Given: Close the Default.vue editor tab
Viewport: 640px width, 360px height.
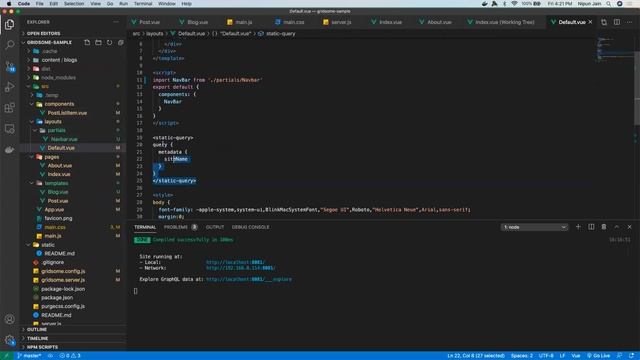Looking at the screenshot, I should click(x=590, y=22).
